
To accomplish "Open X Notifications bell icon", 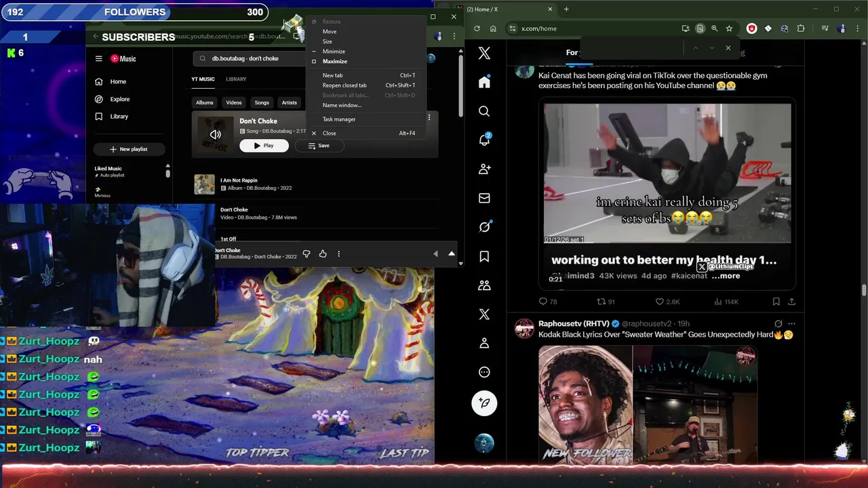I will [484, 140].
